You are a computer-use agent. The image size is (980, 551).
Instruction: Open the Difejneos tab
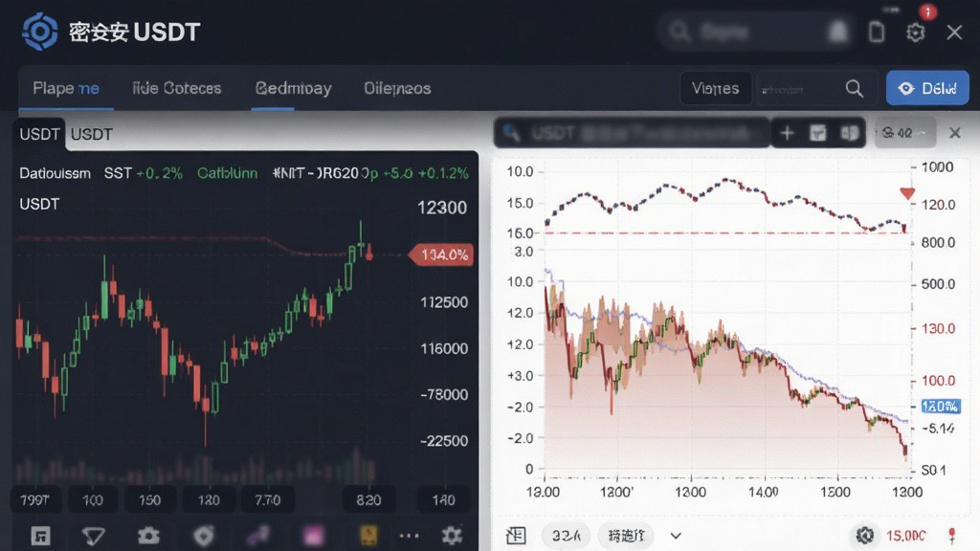pyautogui.click(x=397, y=88)
